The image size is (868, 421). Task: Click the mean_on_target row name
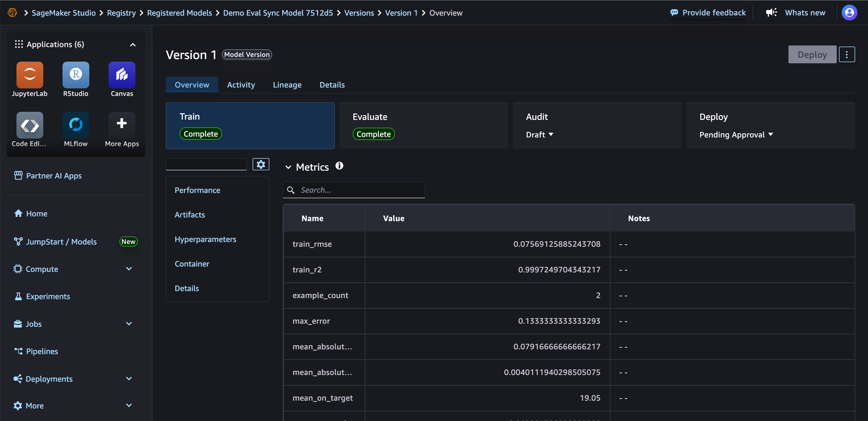pyautogui.click(x=322, y=398)
